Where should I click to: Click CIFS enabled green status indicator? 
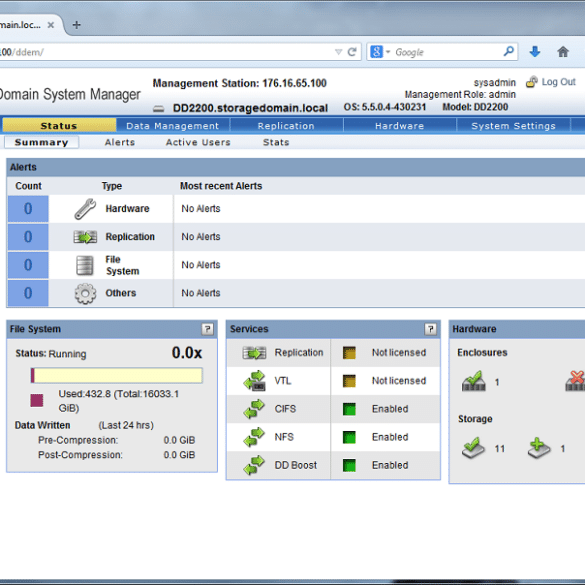coord(349,409)
